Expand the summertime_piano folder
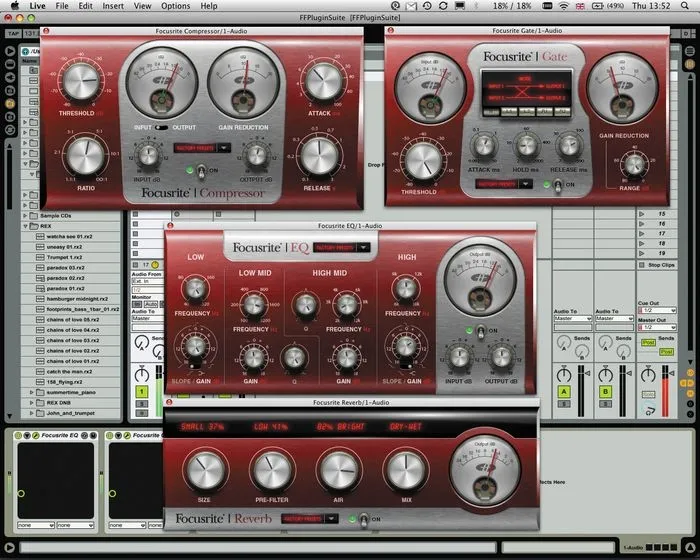This screenshot has width=700, height=560. [31, 392]
